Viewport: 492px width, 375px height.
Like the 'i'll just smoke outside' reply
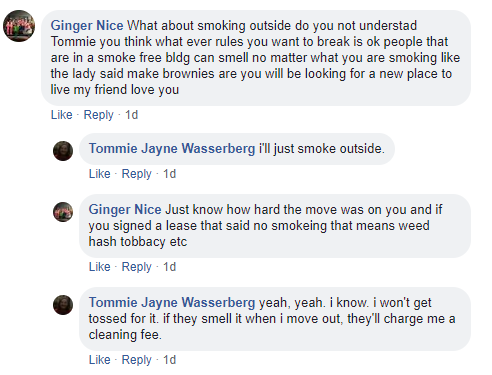click(x=99, y=174)
